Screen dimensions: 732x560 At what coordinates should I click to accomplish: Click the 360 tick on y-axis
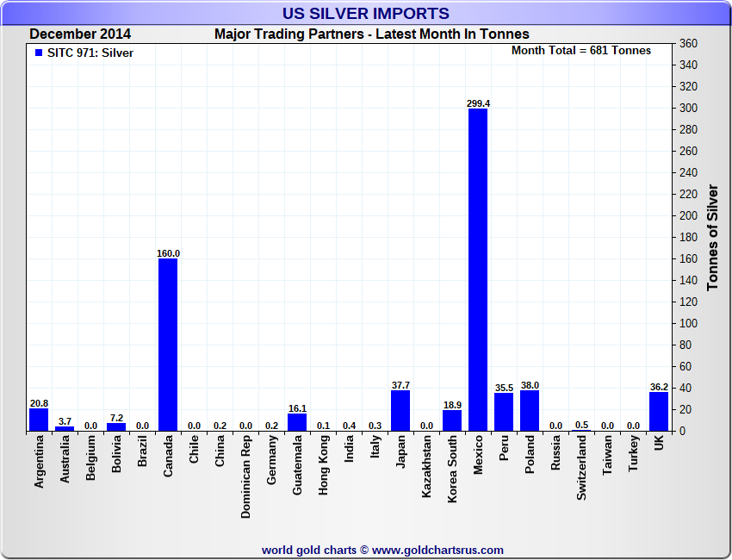pos(687,44)
